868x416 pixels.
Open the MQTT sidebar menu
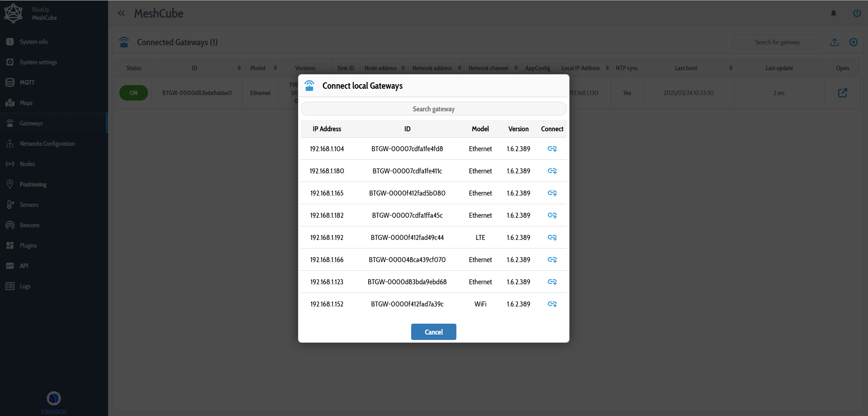(x=27, y=82)
